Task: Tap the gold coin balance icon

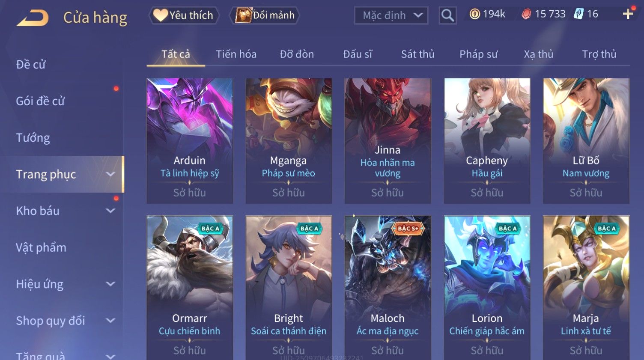Action: pos(474,14)
